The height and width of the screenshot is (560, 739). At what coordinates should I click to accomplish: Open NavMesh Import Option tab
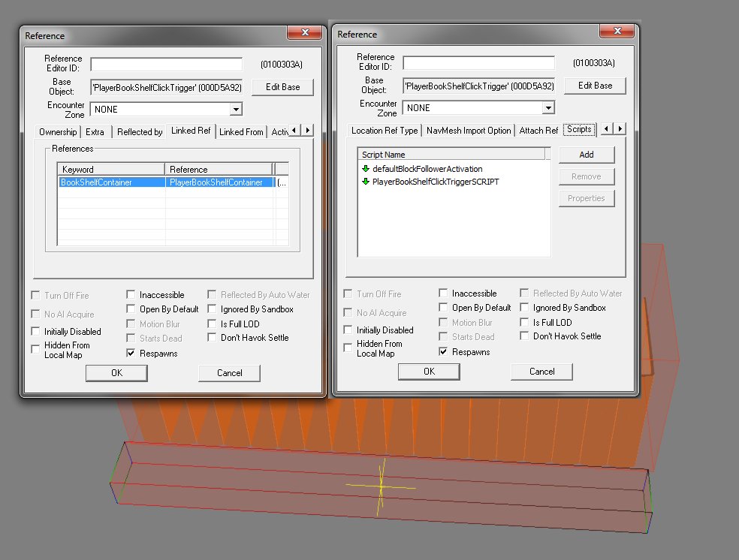[469, 131]
